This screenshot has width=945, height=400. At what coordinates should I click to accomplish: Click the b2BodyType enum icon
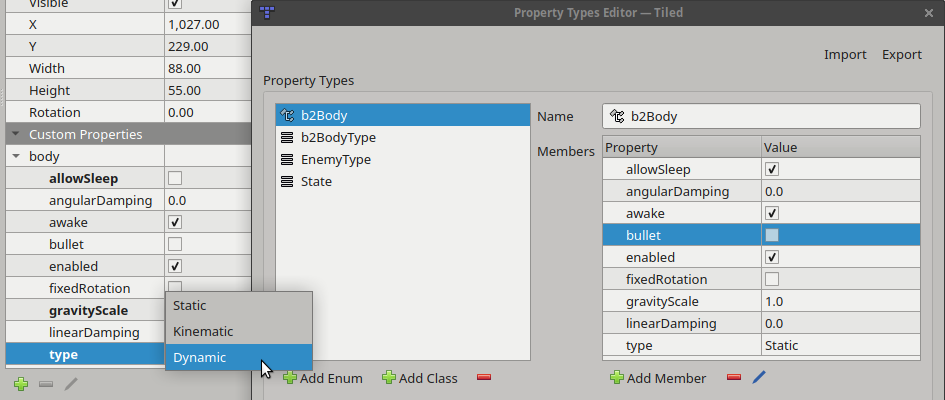(x=287, y=137)
